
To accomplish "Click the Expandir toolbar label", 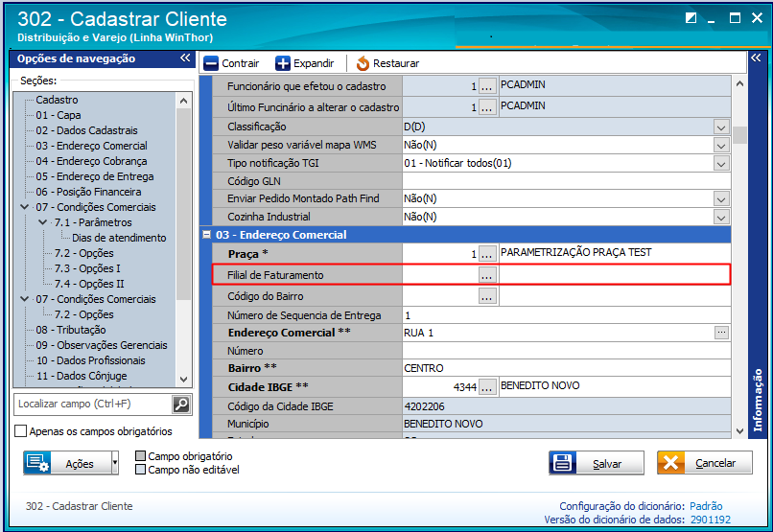I will 314,63.
